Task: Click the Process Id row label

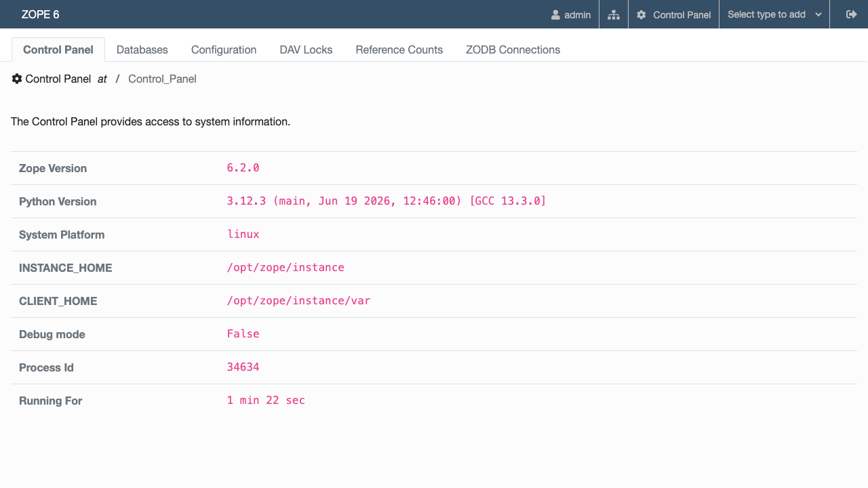Action: pyautogui.click(x=46, y=367)
